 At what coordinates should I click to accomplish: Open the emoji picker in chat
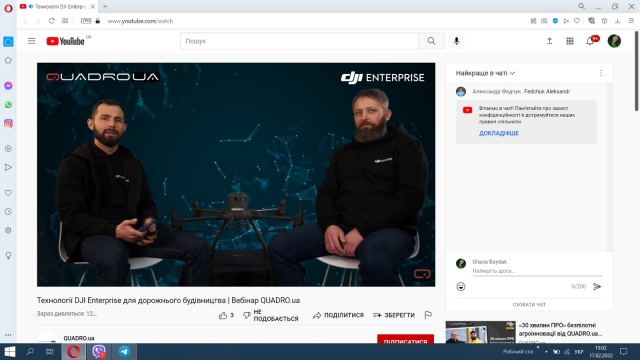coord(461,287)
